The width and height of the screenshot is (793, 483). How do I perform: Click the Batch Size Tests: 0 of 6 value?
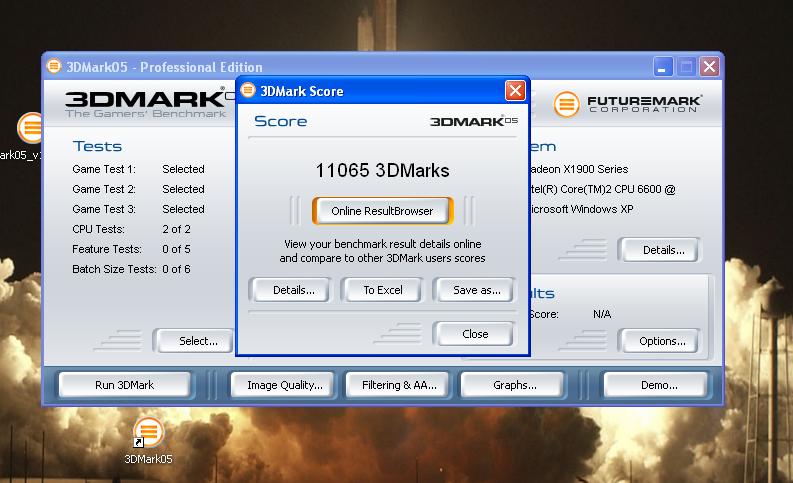click(177, 269)
